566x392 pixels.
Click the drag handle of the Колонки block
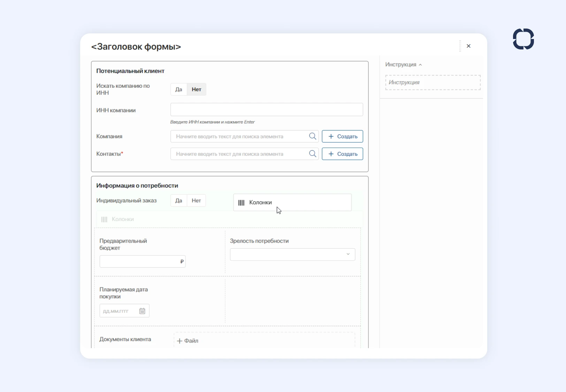[x=242, y=202]
